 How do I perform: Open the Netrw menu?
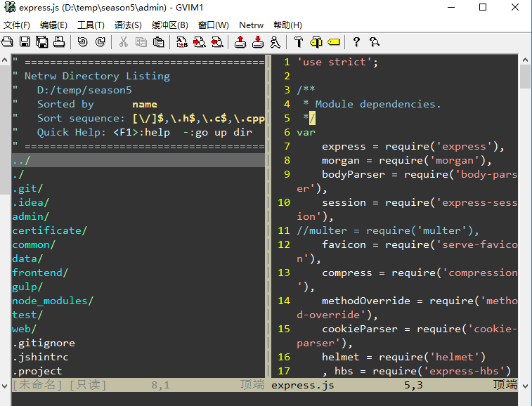[x=251, y=25]
